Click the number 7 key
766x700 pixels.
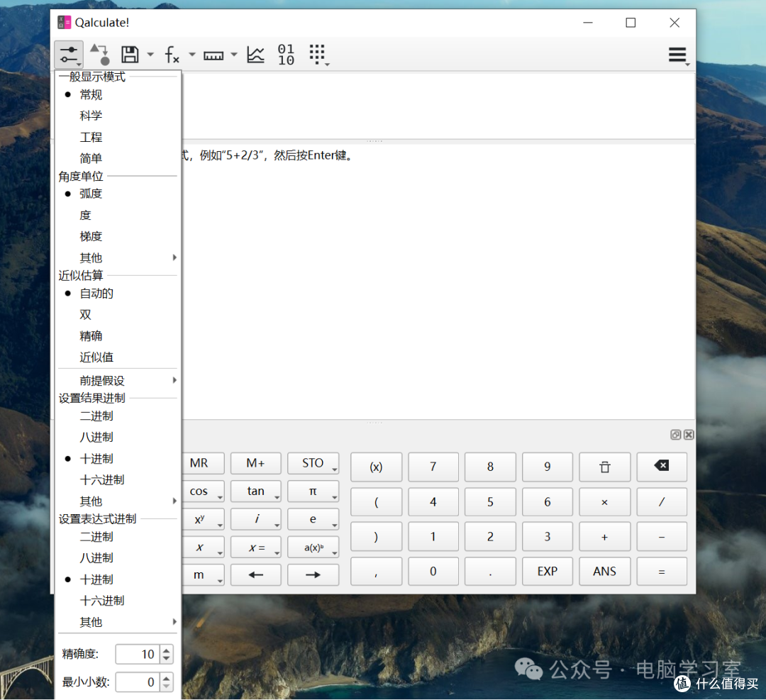point(433,467)
